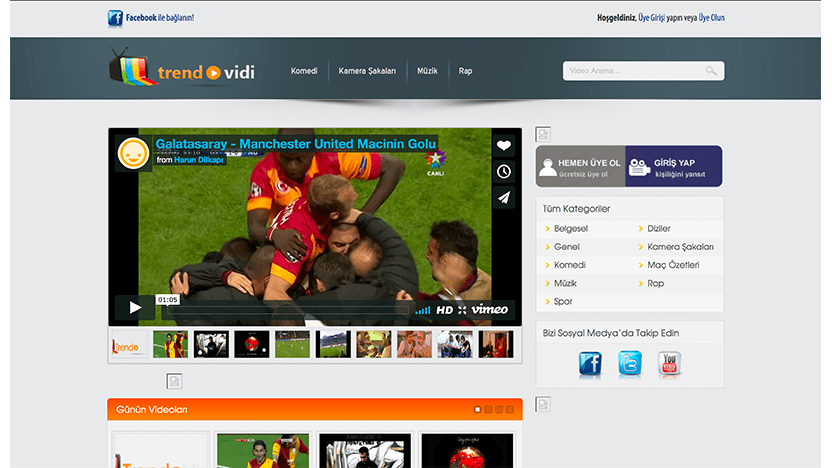Screen dimensions: 832x468
Task: Click the Vimeo logo in player
Action: pyautogui.click(x=490, y=309)
